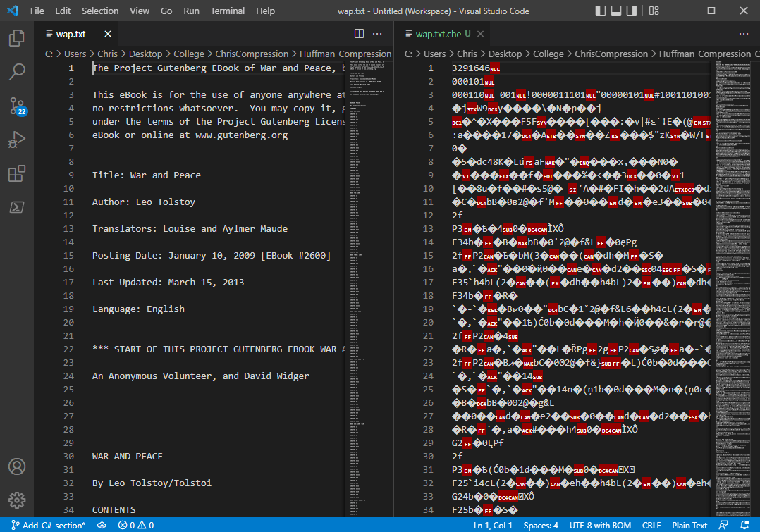
Task: Open Source Control with 22 pending changes
Action: (x=17, y=106)
